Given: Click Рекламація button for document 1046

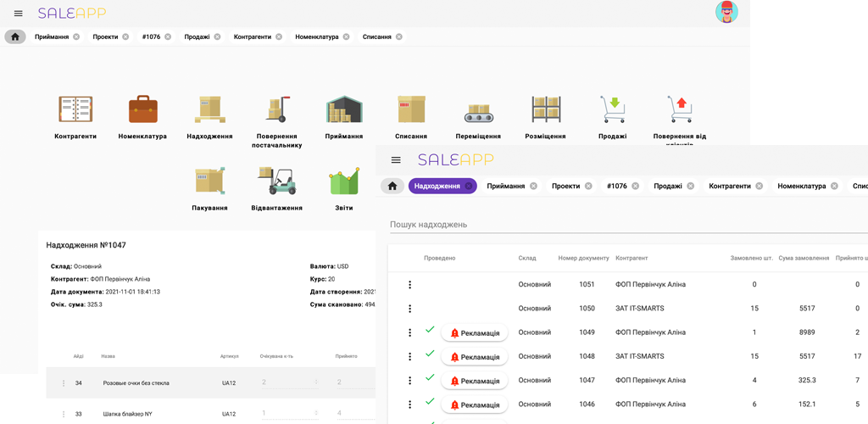Looking at the screenshot, I should [475, 404].
